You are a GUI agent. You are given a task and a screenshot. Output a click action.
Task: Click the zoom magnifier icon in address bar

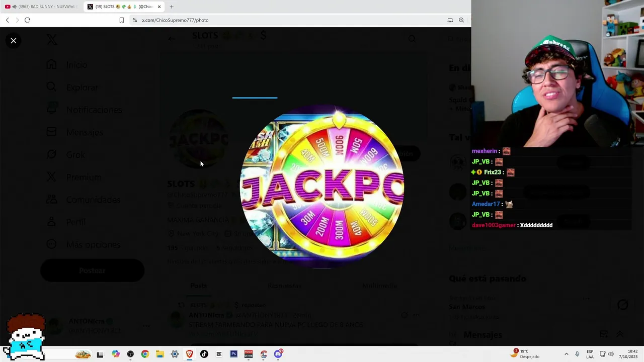pos(461,20)
